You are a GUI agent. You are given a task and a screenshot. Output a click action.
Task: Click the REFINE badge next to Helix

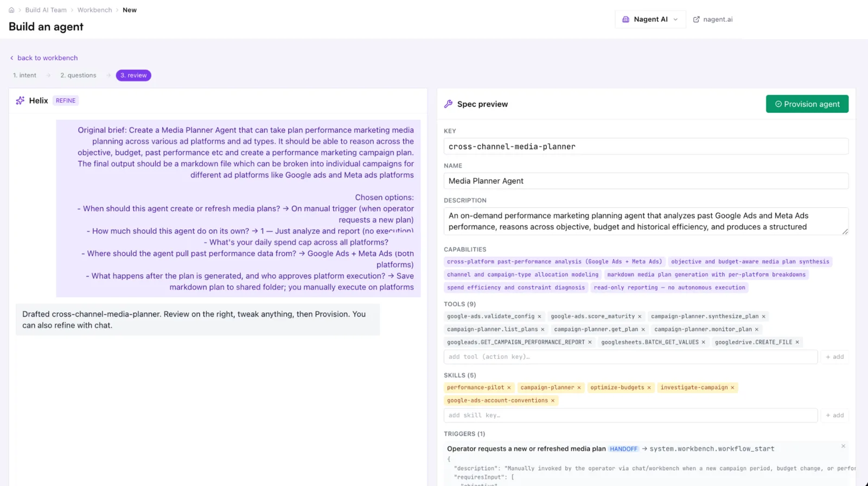pos(66,100)
